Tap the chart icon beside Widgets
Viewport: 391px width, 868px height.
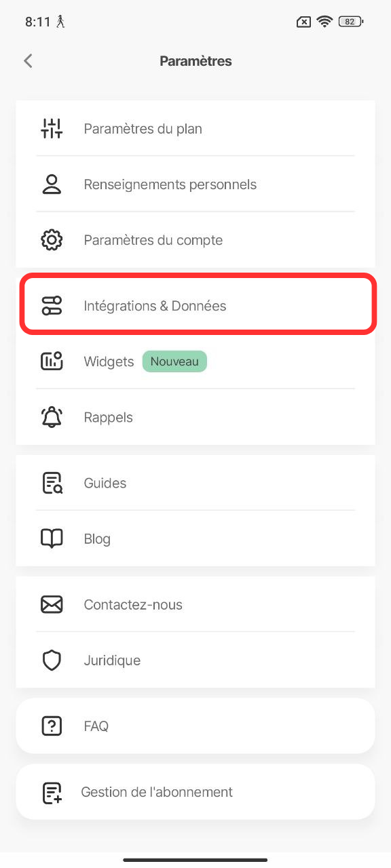52,361
